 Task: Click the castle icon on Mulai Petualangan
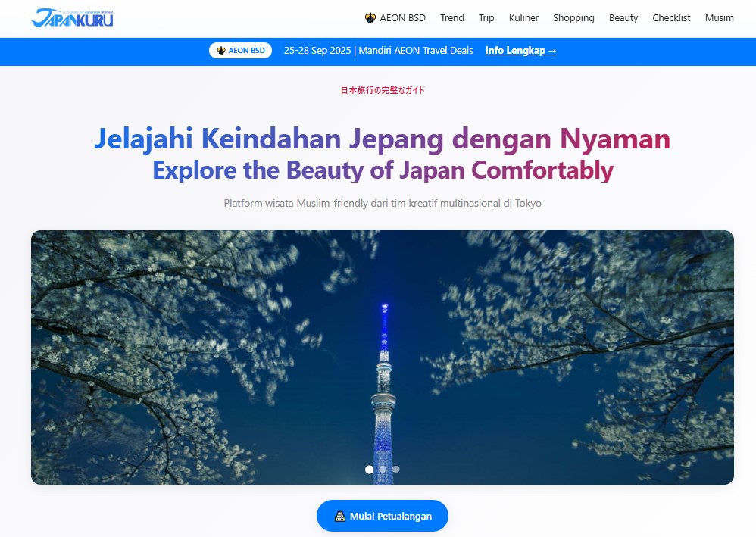coord(340,517)
